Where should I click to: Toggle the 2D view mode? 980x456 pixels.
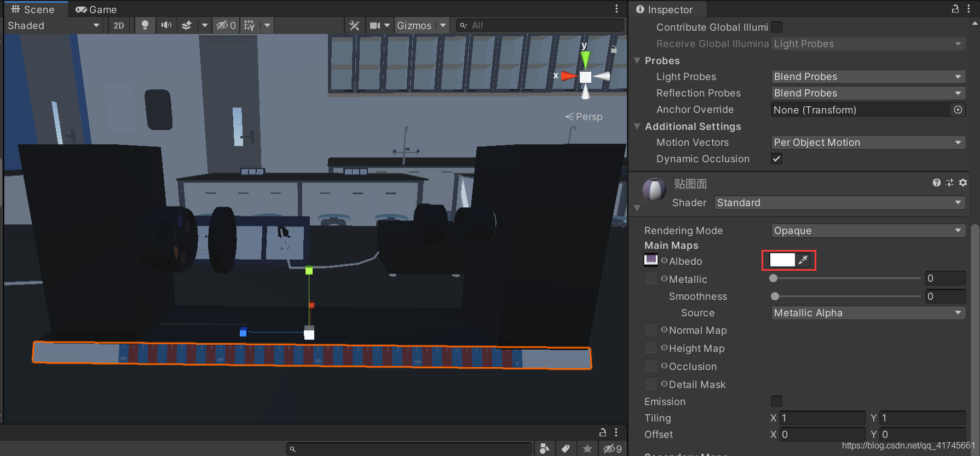coord(119,25)
